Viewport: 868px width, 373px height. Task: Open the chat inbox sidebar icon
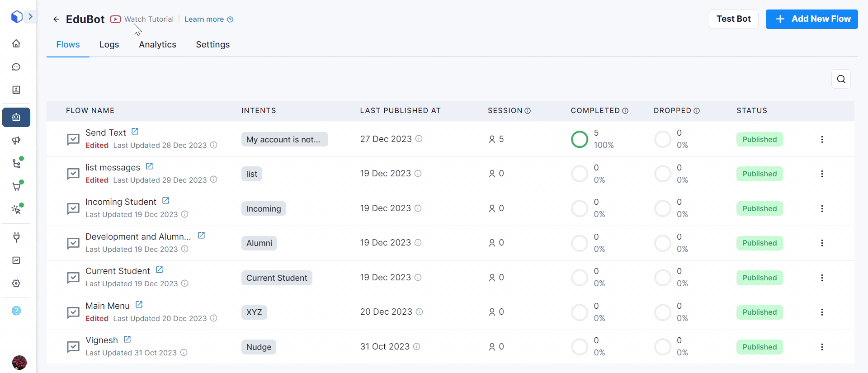pos(16,67)
